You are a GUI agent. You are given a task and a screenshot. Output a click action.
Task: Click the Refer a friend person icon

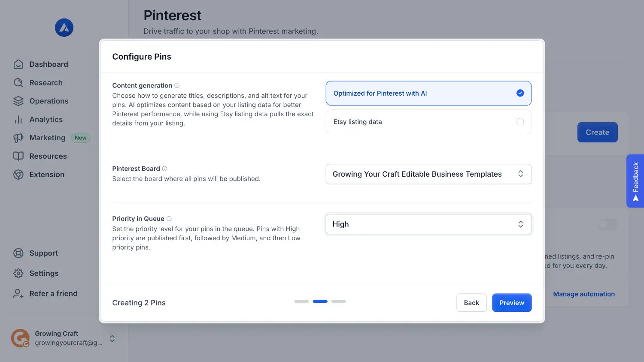click(x=18, y=293)
